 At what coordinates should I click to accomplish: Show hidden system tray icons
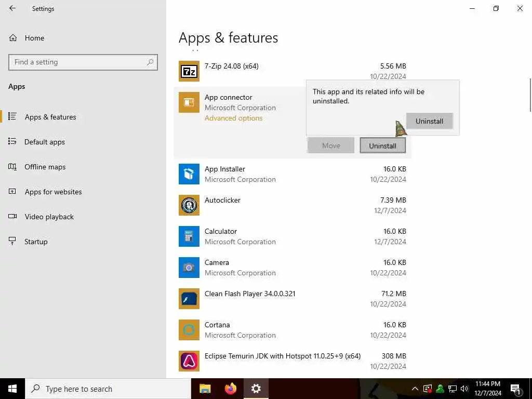click(x=415, y=389)
